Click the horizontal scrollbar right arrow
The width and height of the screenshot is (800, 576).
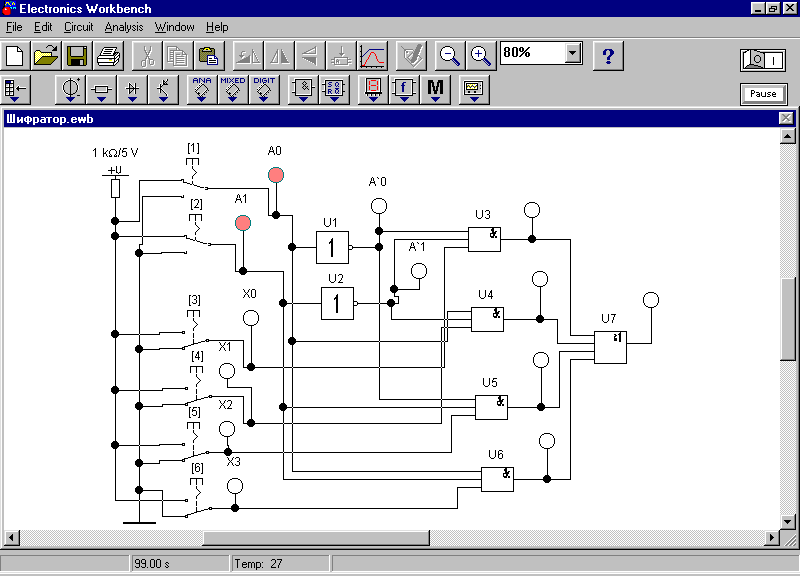point(772,538)
